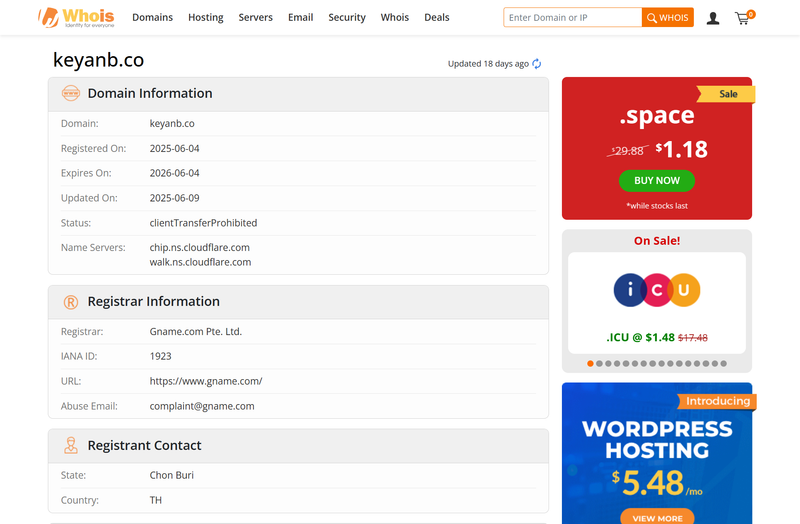This screenshot has width=800, height=524.
Task: Open the .ICU @ $1.48 offer link
Action: click(x=657, y=337)
